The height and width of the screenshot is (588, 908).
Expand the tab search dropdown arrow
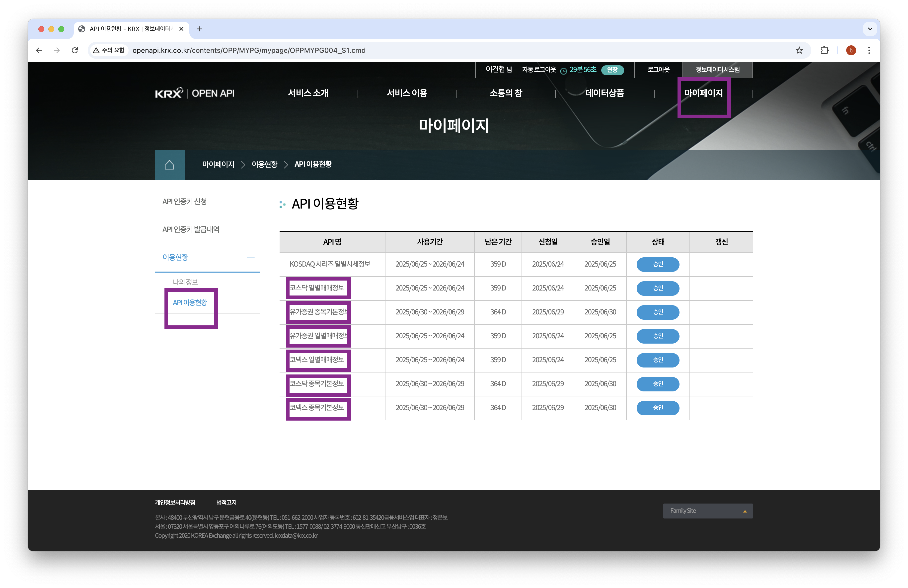pos(870,29)
